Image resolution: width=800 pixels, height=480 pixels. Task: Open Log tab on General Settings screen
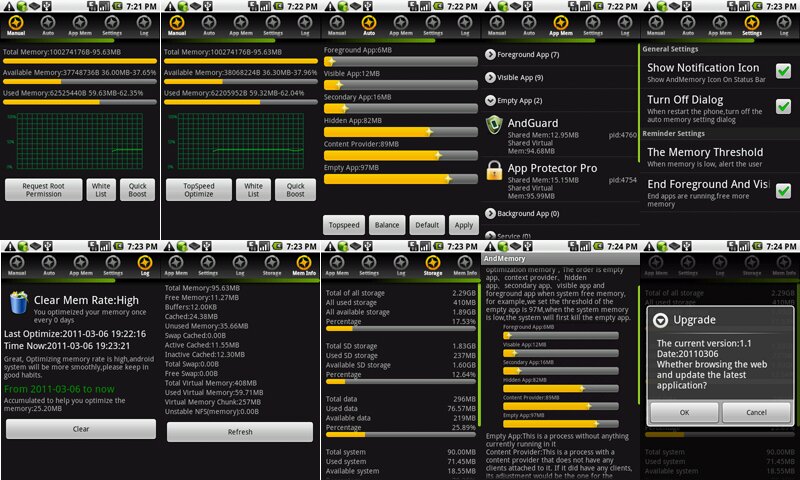coord(784,26)
